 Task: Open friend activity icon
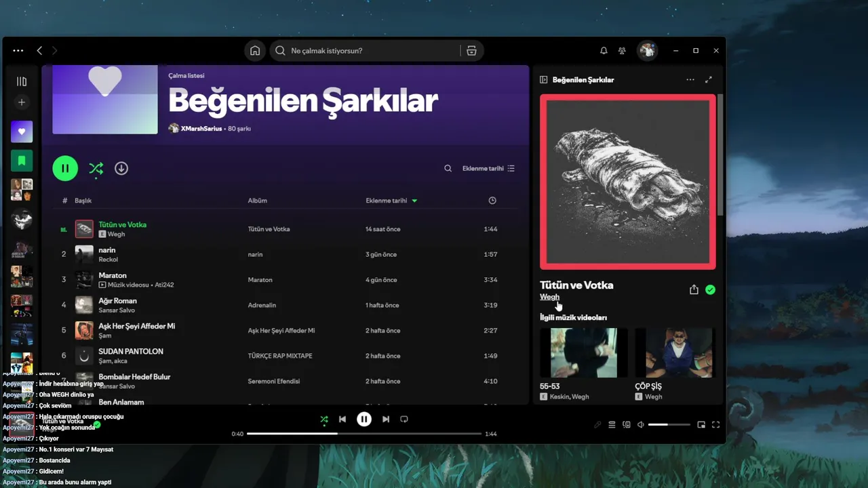pyautogui.click(x=622, y=51)
